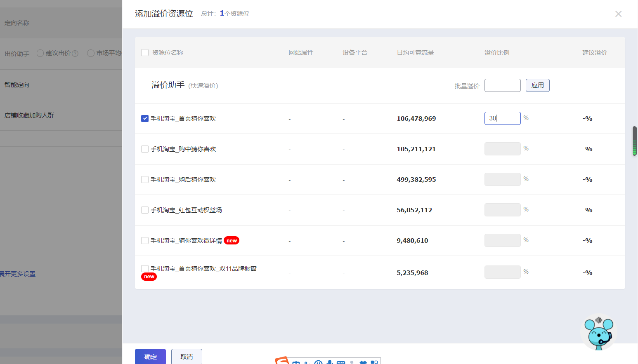Uncheck 手机淘宝_首页猜你喜欢 checkbox
The image size is (638, 364).
(145, 119)
